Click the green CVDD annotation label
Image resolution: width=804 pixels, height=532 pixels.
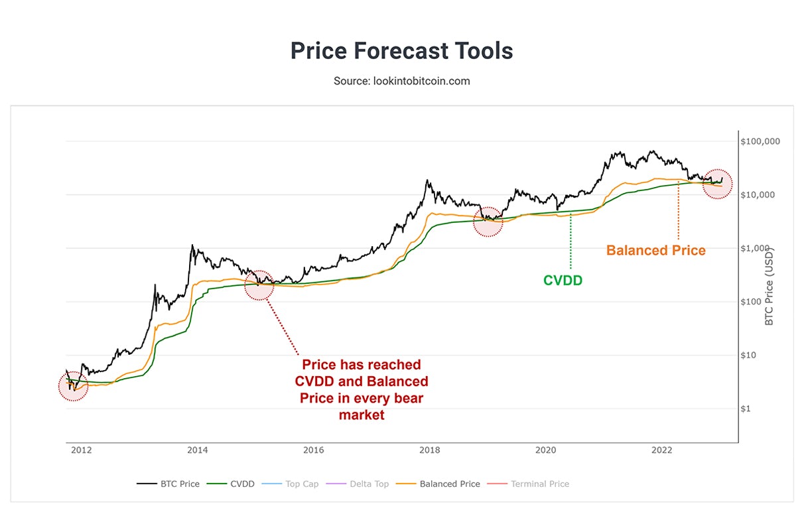(x=563, y=281)
